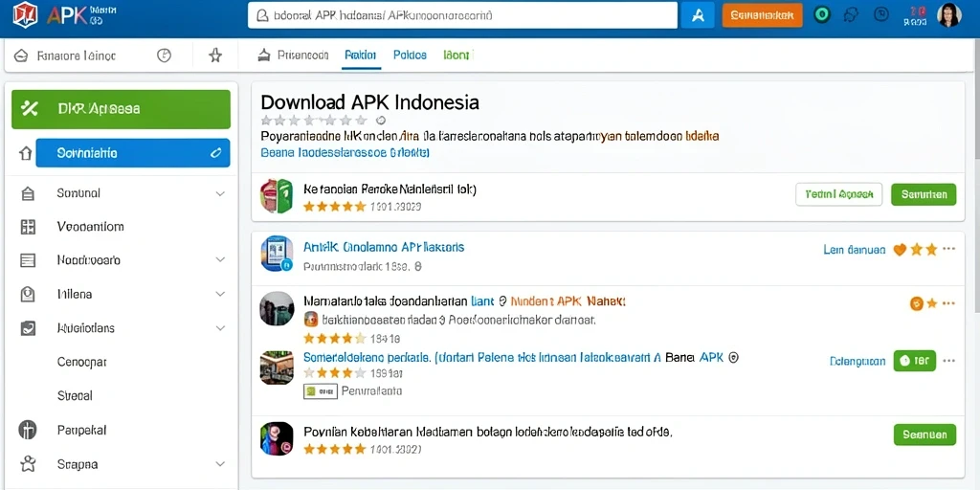Image resolution: width=980 pixels, height=490 pixels.
Task: Click the round icon beside Paupekal
Action: click(28, 430)
